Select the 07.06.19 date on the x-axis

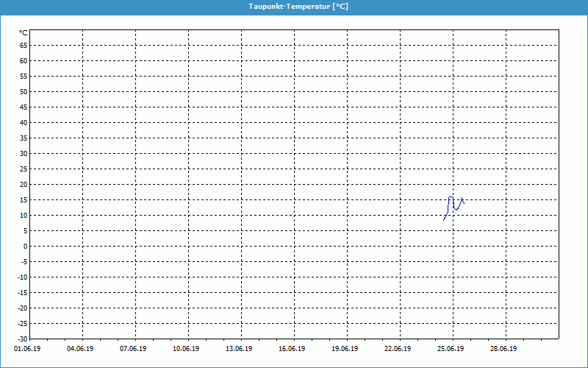[x=135, y=349]
